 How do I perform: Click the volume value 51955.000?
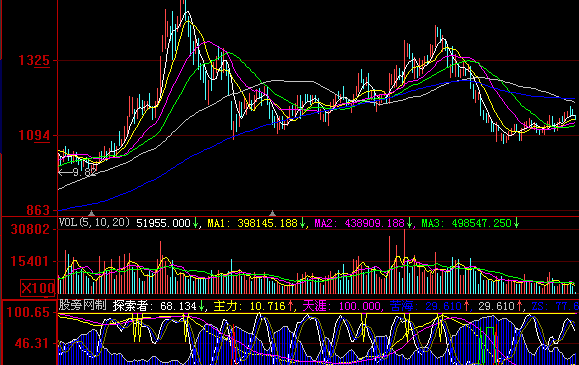click(x=163, y=223)
